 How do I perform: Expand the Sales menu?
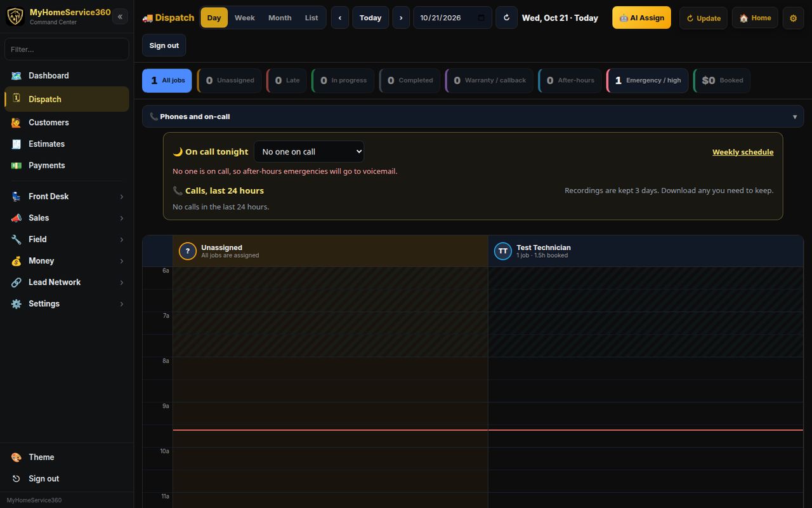67,218
